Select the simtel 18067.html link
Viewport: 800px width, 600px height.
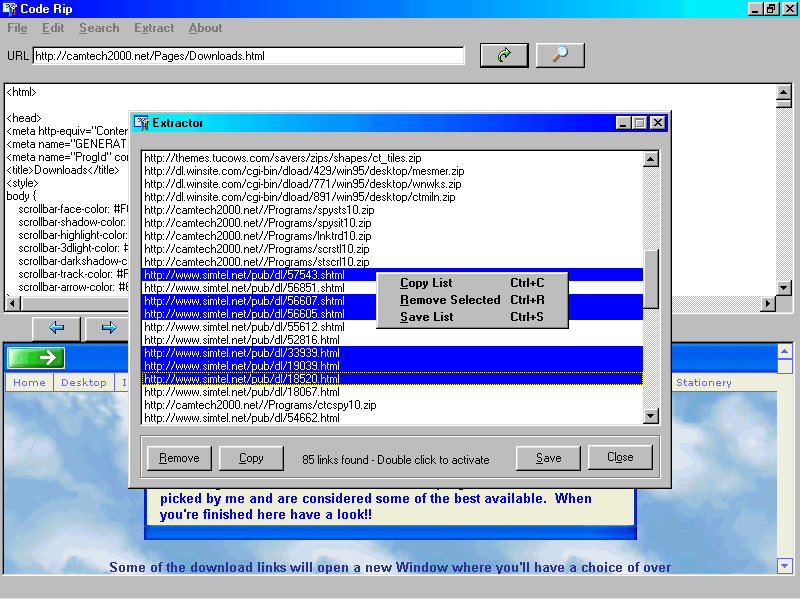(x=392, y=392)
